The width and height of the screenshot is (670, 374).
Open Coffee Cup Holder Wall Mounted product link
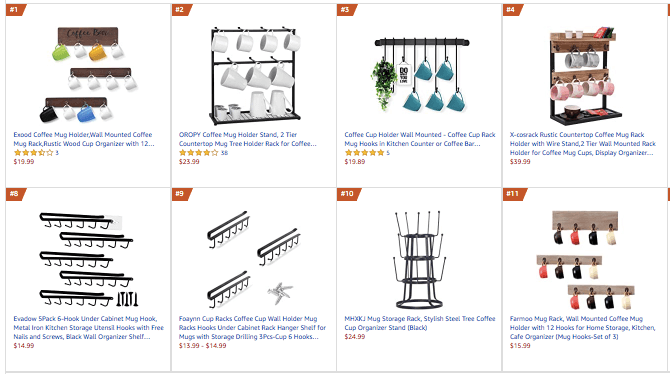tap(420, 139)
